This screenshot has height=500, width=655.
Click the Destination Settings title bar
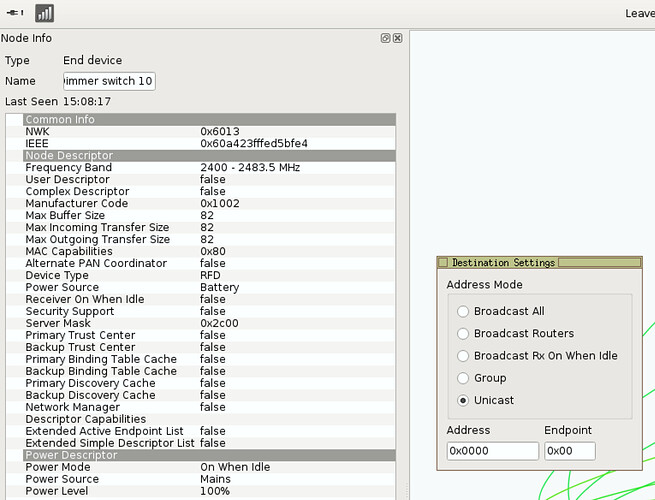539,262
